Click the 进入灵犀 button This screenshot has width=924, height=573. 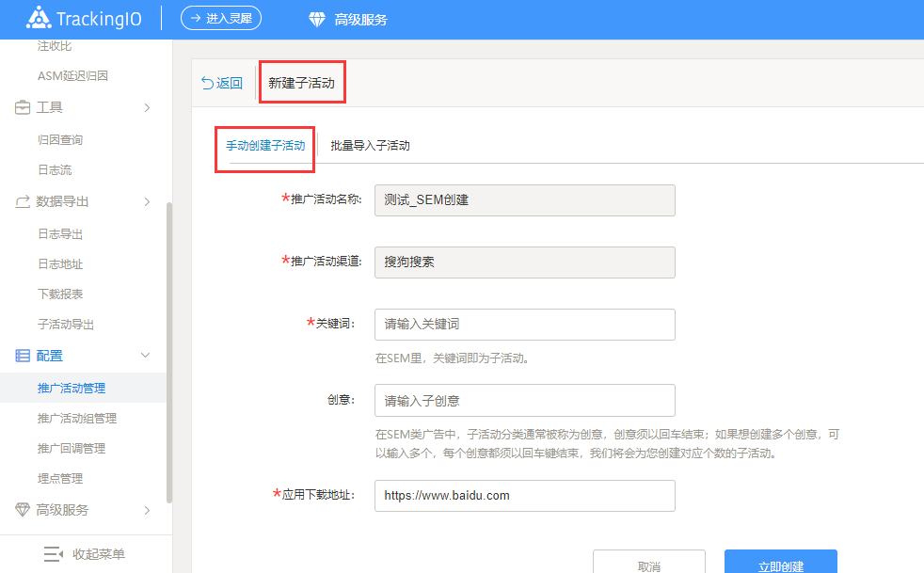click(220, 18)
